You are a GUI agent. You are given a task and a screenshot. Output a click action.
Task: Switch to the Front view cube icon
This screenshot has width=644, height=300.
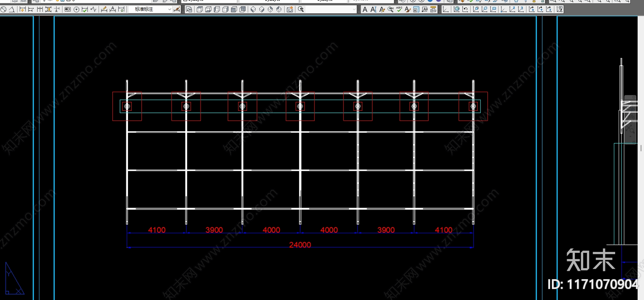234,9
